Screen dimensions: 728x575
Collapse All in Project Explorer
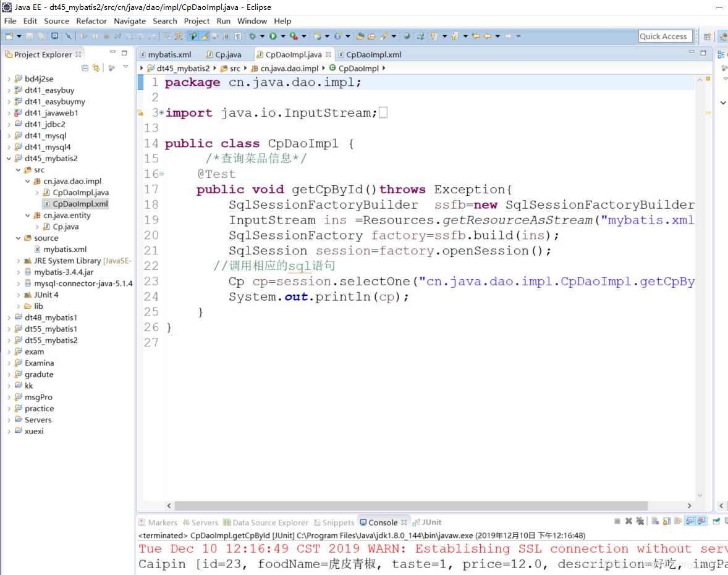click(85, 68)
